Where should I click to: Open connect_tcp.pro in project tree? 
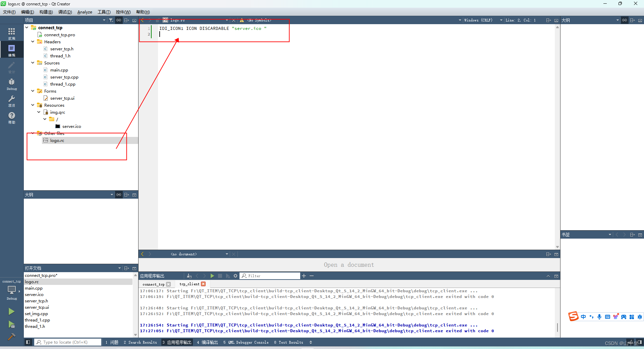point(59,35)
